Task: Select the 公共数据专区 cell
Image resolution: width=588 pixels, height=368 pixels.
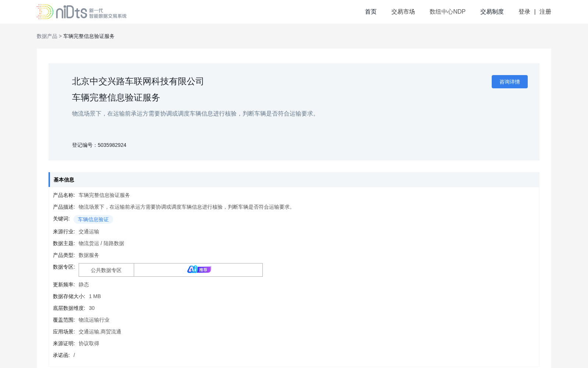Action: [106, 270]
